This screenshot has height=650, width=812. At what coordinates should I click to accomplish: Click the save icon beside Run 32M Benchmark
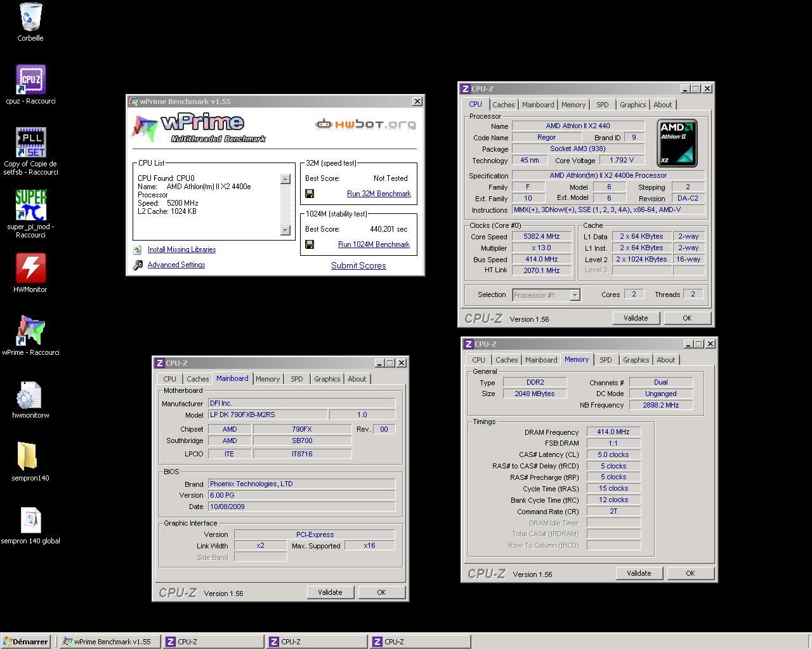[310, 194]
